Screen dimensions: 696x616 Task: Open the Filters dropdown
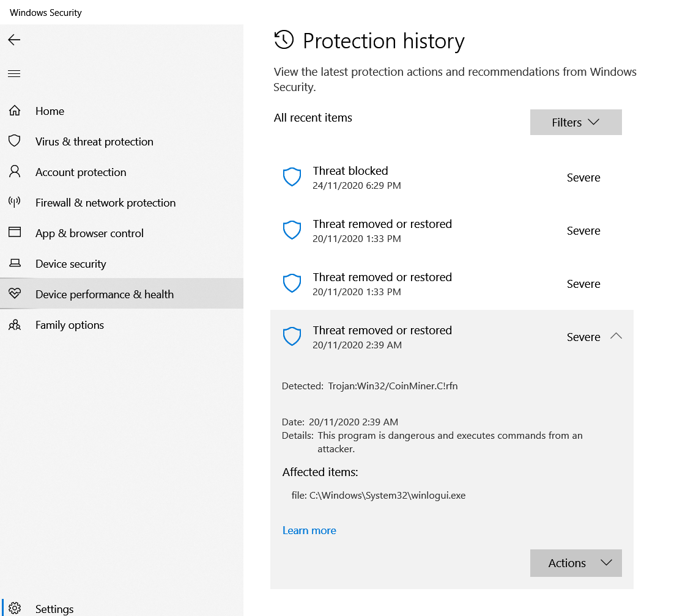click(x=576, y=122)
